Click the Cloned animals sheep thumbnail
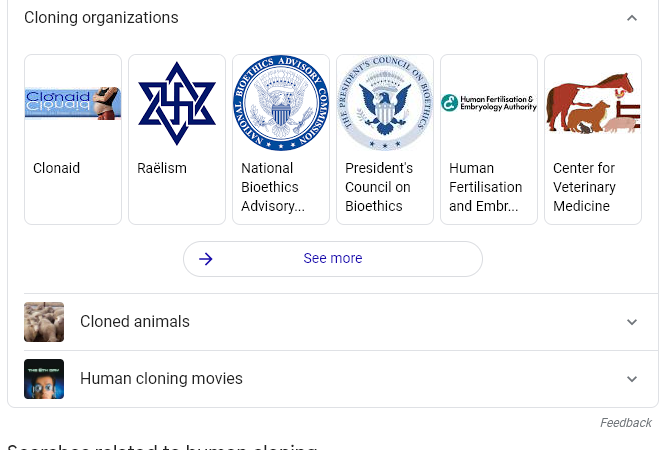The height and width of the screenshot is (450, 672). [x=44, y=322]
